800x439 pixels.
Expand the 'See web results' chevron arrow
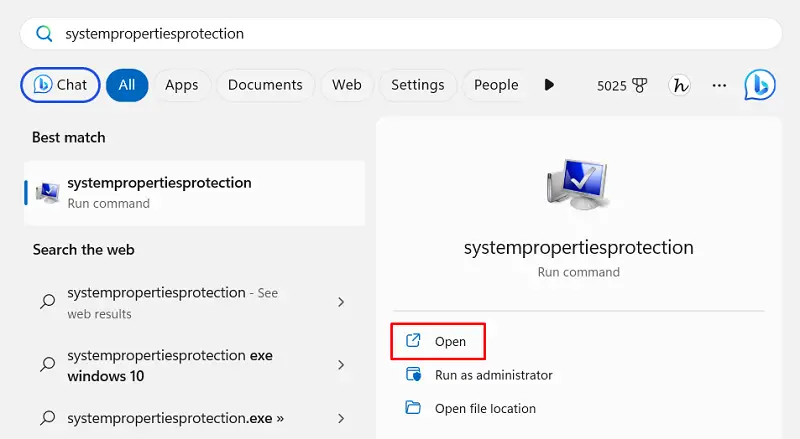pyautogui.click(x=341, y=302)
